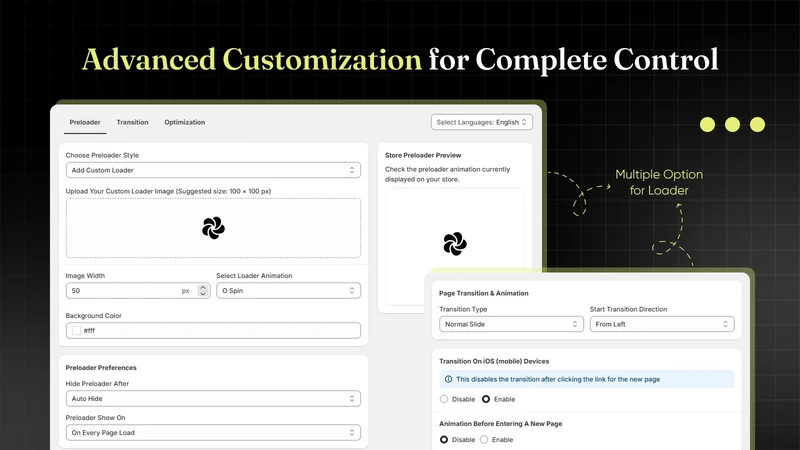
Task: Expand the Choose Preloader Style dropdown
Action: coord(213,170)
